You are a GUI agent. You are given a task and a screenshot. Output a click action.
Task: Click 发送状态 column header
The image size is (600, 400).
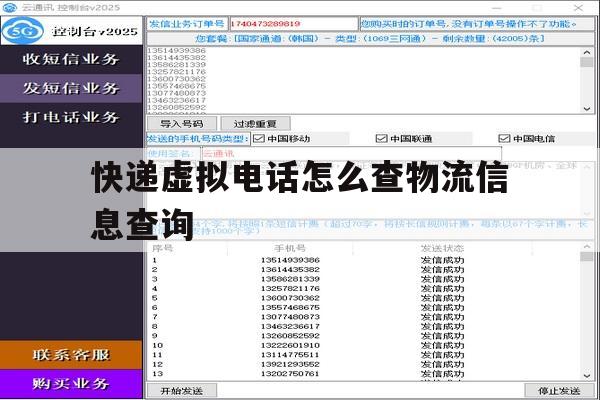click(x=442, y=248)
